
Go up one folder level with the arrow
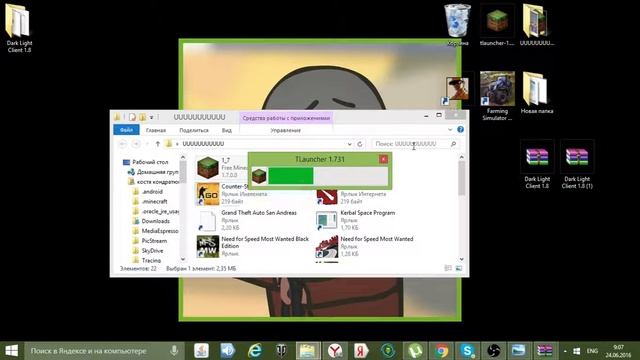[x=158, y=144]
